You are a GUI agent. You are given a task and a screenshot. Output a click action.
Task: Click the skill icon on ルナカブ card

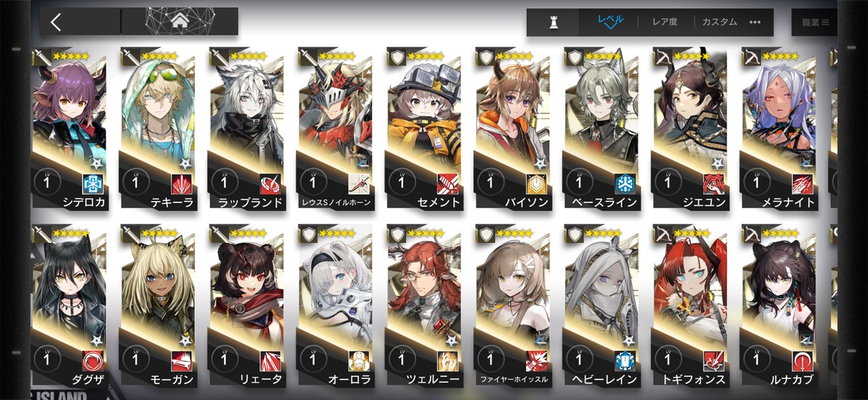802,361
